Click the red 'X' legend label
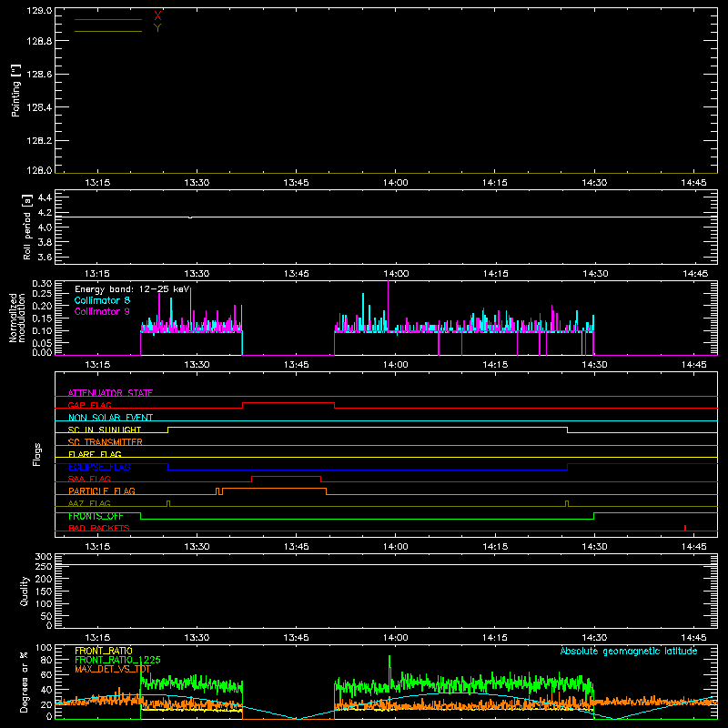This screenshot has height=728, width=728. point(157,16)
